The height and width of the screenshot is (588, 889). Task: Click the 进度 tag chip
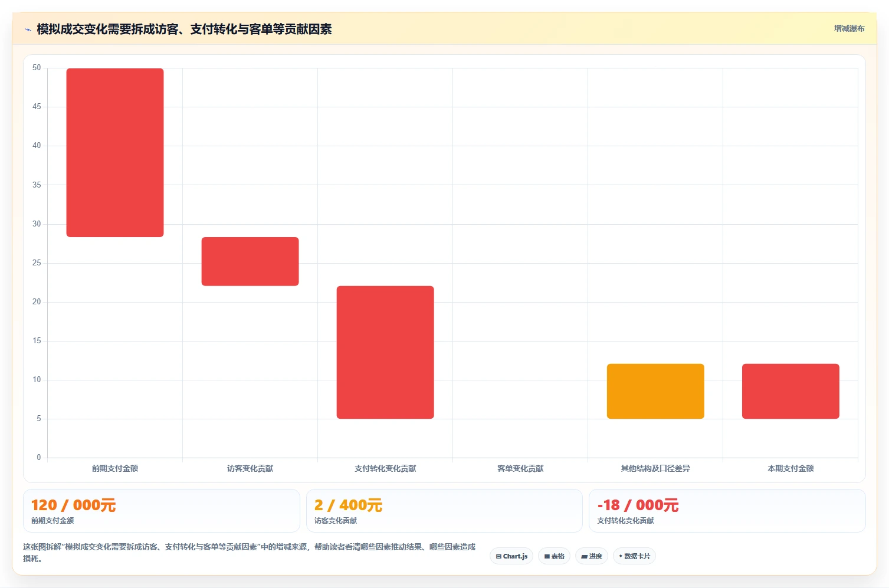(x=592, y=556)
